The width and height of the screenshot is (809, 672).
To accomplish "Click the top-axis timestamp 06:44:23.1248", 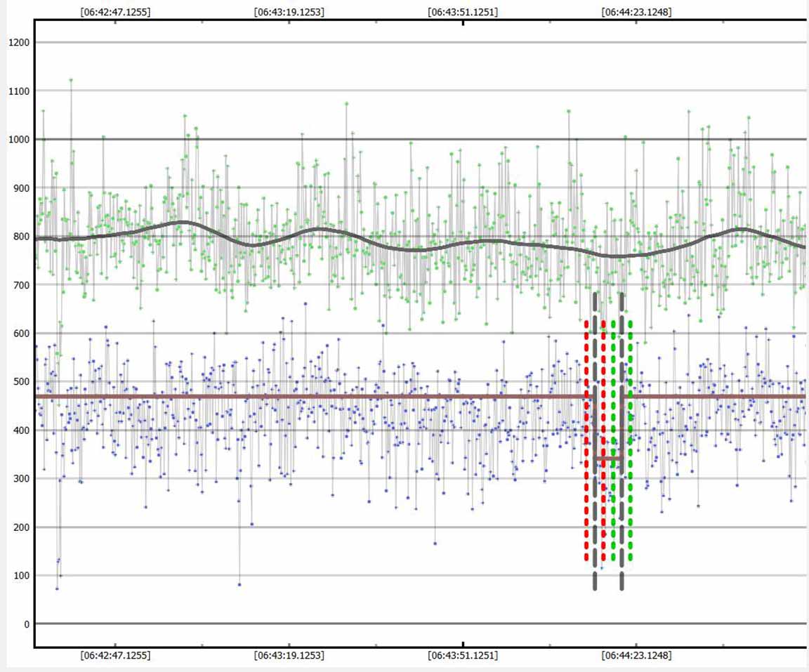I will tap(636, 12).
